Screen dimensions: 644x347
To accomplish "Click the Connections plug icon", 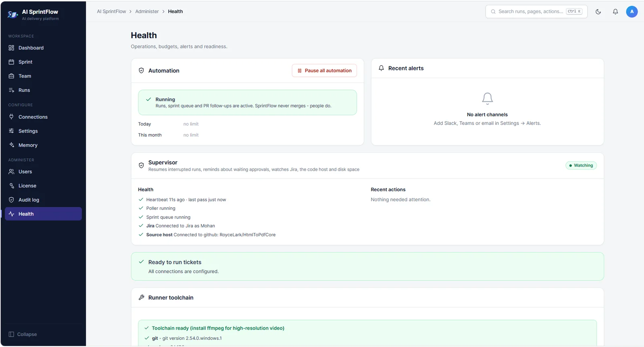I will click(11, 117).
